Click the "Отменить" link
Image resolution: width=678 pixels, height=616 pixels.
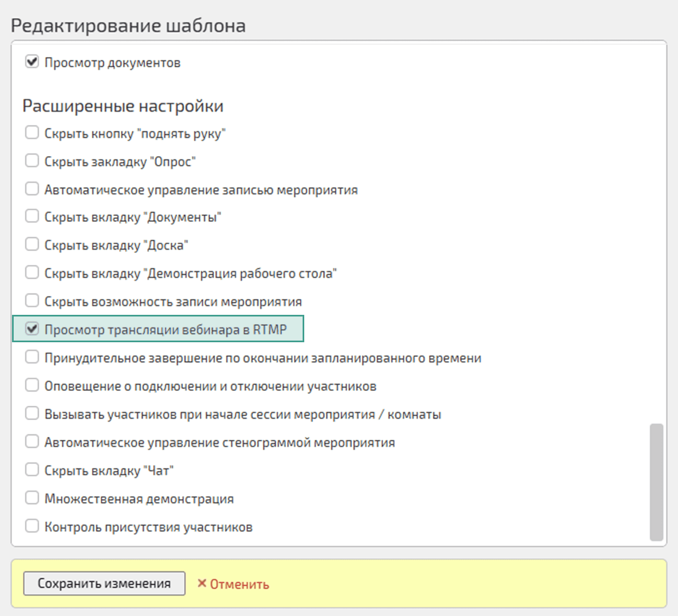[x=239, y=584]
